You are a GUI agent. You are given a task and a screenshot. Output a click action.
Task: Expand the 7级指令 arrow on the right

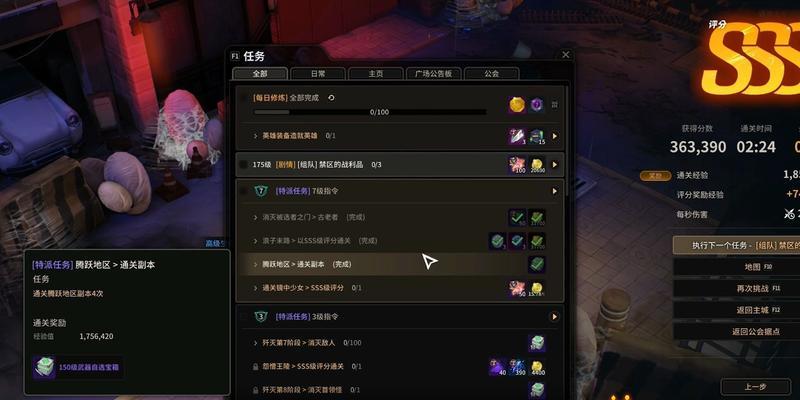pos(555,191)
